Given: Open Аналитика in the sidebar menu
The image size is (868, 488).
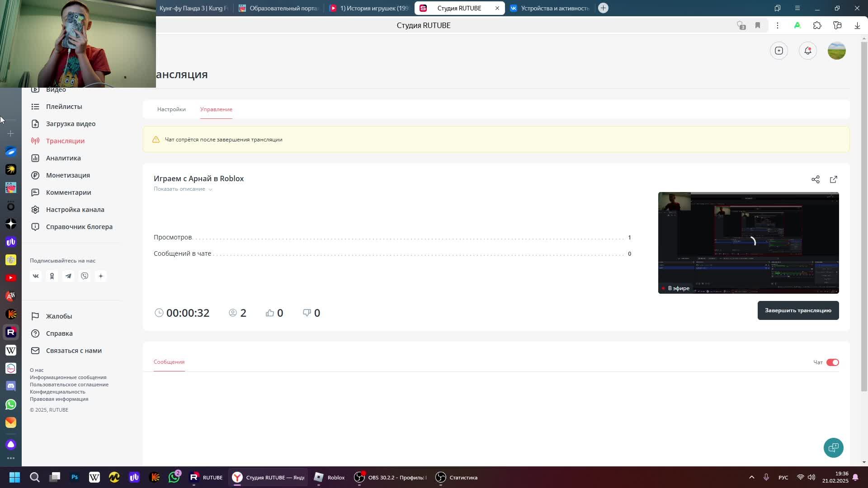Looking at the screenshot, I should [x=63, y=158].
